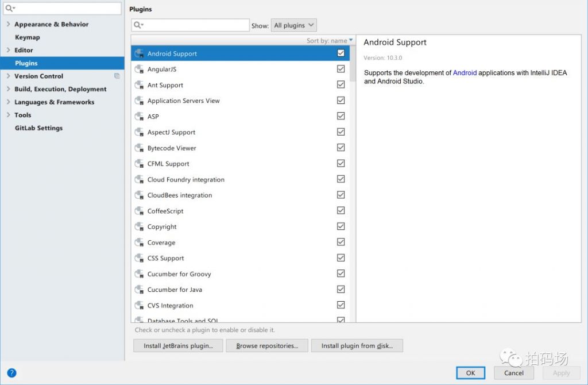Click the Android Support plugin icon
Image resolution: width=588 pixels, height=385 pixels.
click(139, 53)
